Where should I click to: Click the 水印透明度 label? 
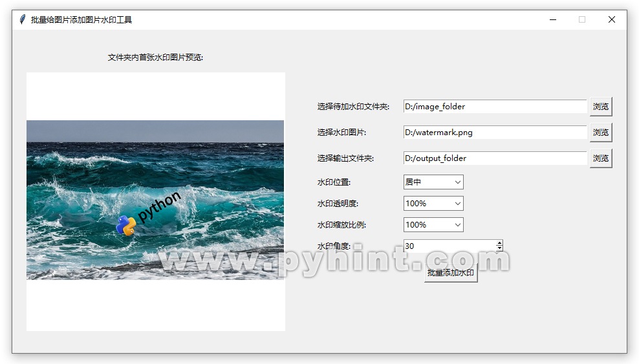pyautogui.click(x=338, y=203)
